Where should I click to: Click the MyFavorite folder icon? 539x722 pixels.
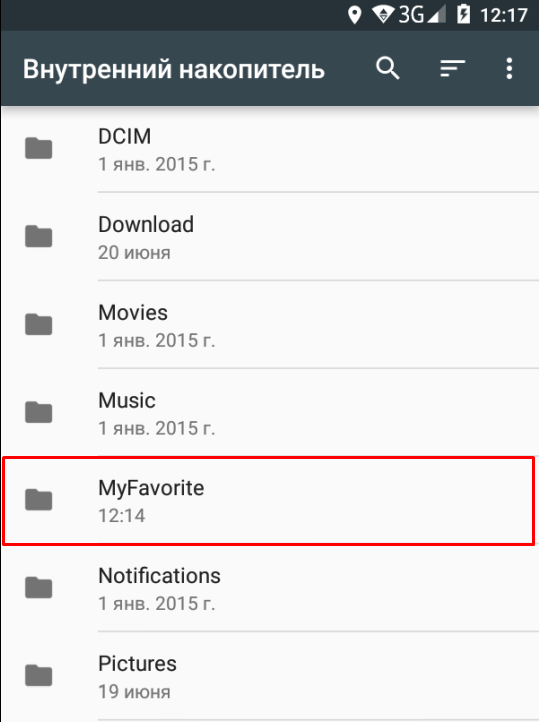(x=39, y=500)
